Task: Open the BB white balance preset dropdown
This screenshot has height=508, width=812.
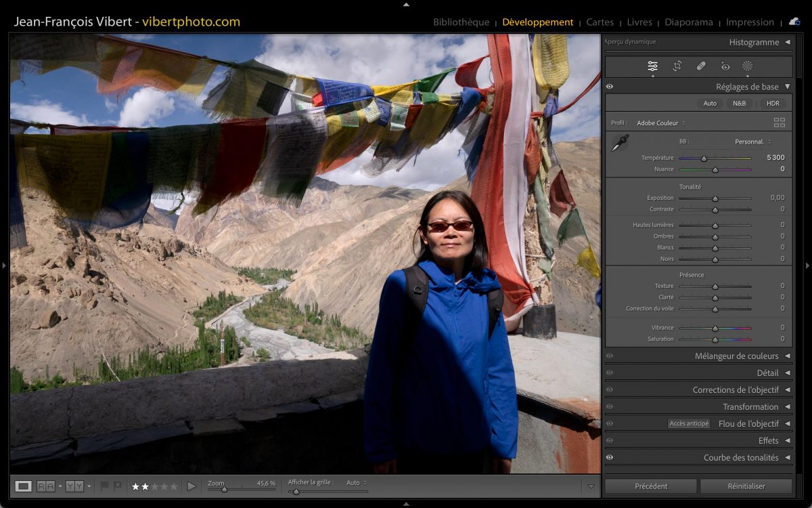Action: [752, 142]
